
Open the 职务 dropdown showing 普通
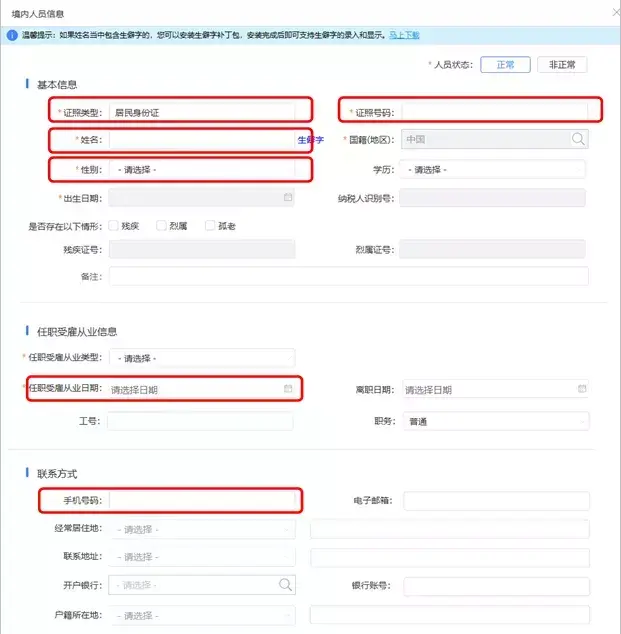(x=496, y=421)
